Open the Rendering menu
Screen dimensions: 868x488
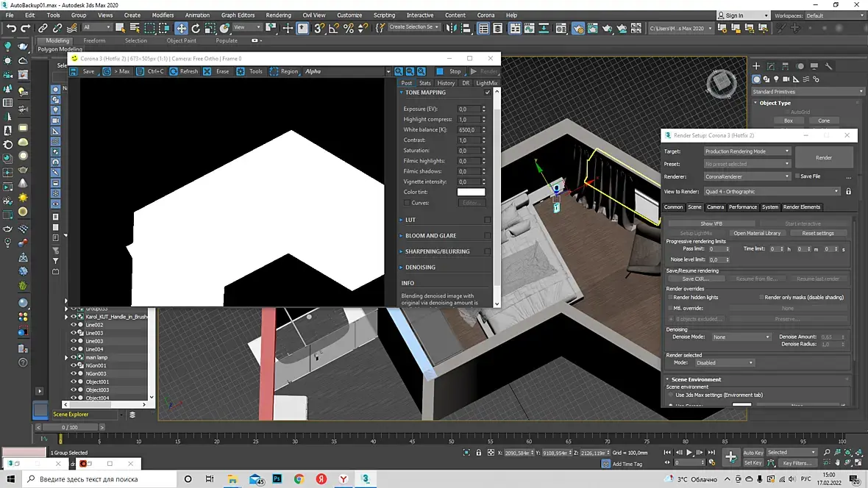point(278,15)
